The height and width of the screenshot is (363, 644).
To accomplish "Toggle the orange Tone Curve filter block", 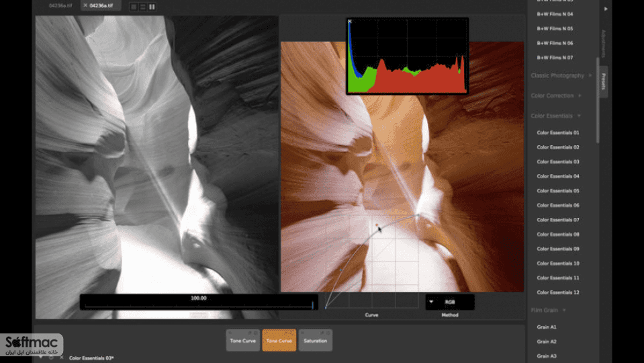I will click(x=279, y=340).
